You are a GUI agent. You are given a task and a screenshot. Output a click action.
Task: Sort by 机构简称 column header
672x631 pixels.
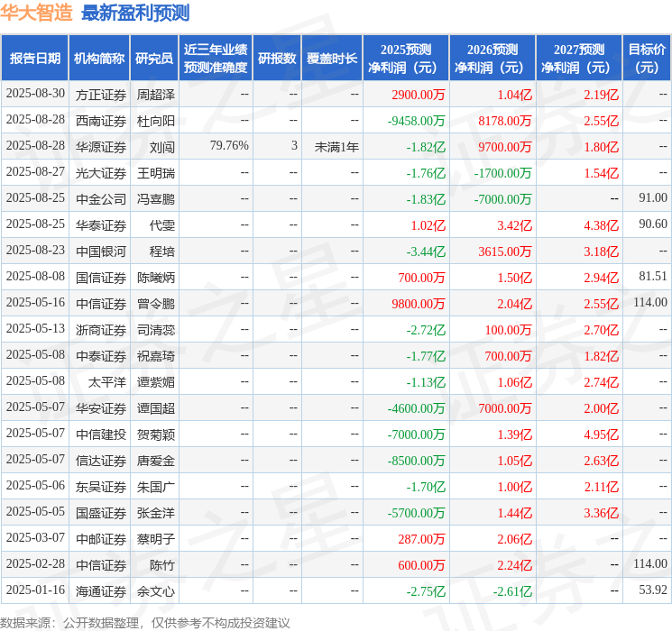tap(99, 59)
